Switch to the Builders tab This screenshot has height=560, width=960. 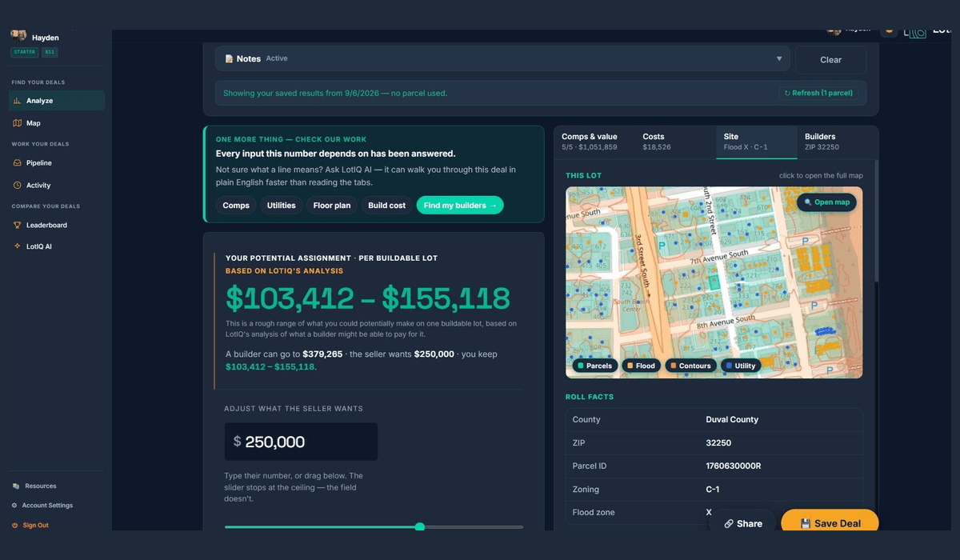pos(838,142)
